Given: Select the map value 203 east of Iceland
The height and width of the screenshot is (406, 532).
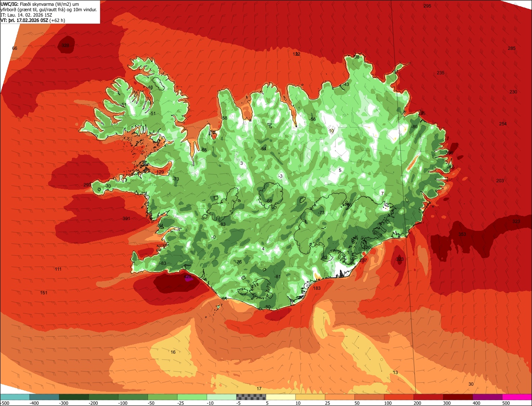Looking at the screenshot, I should pyautogui.click(x=500, y=181).
